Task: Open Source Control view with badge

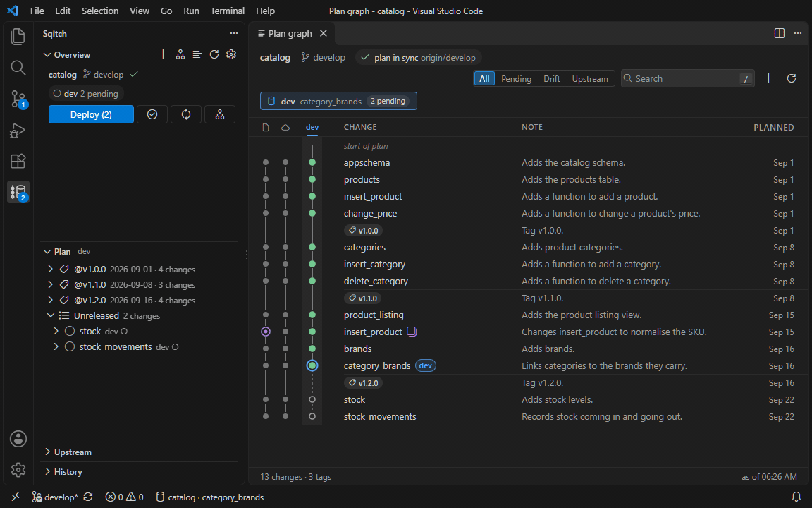Action: (18, 99)
